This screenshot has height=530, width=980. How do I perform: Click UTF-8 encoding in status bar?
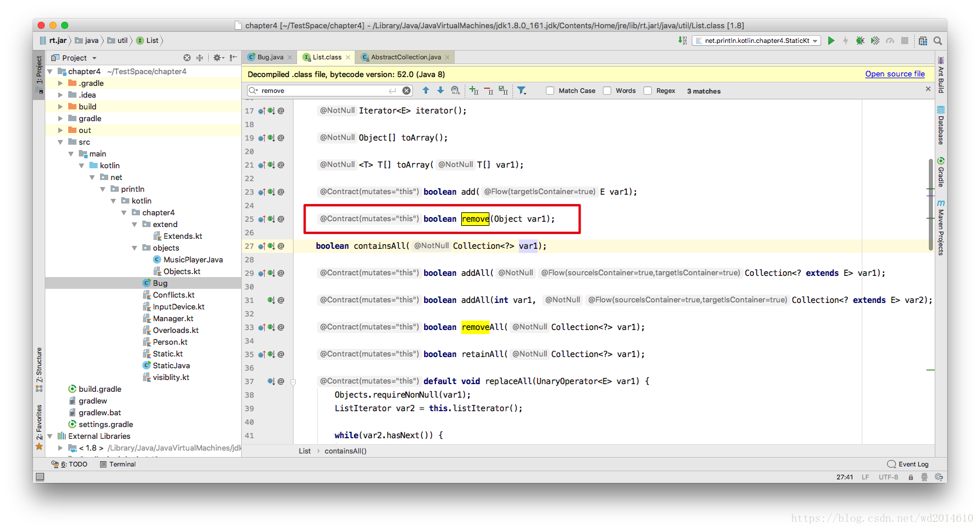888,477
